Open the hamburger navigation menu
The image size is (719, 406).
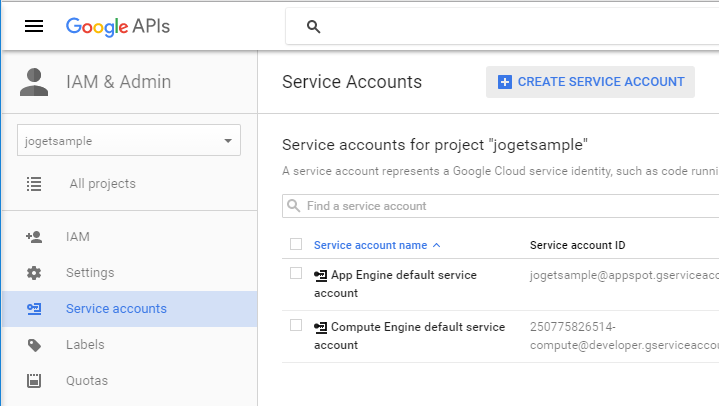34,26
